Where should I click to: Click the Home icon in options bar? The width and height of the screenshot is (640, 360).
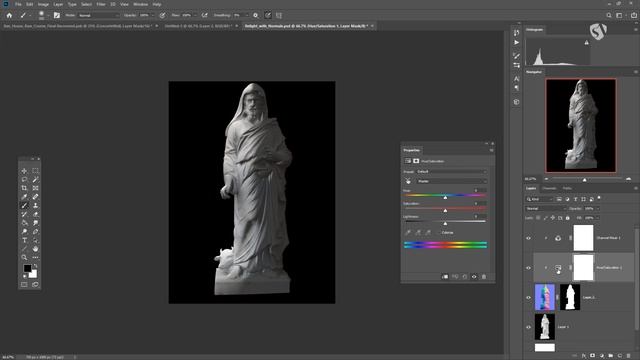[x=9, y=15]
